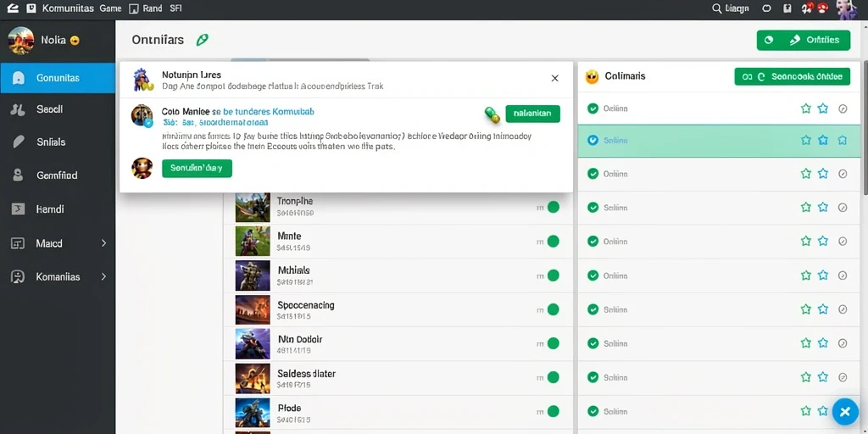Click the Maicd sidebar item icon
Image resolution: width=868 pixels, height=434 pixels.
click(x=18, y=243)
